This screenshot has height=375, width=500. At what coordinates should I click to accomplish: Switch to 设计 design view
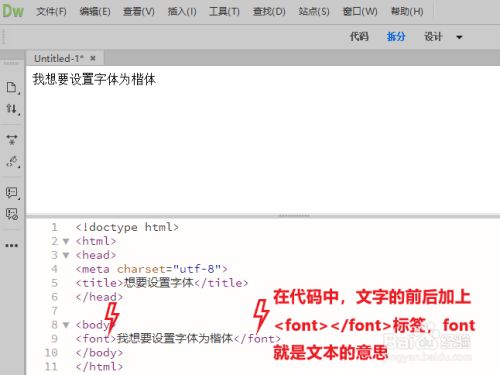click(x=433, y=36)
